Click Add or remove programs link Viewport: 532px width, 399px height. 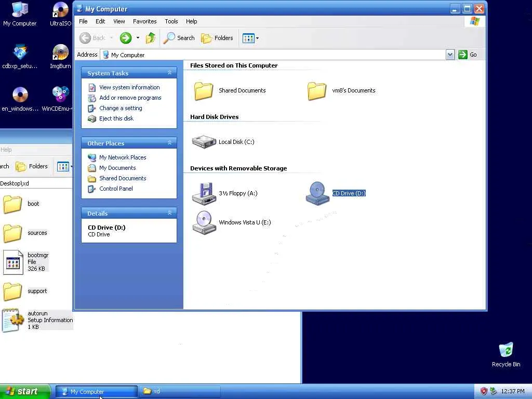[130, 98]
